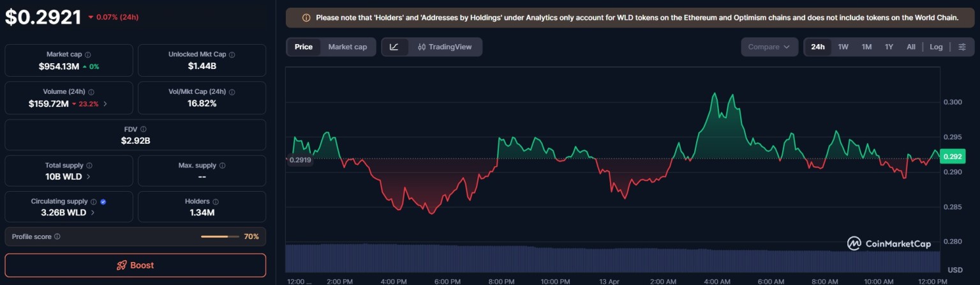Open the chart settings sliders icon

coord(962,47)
